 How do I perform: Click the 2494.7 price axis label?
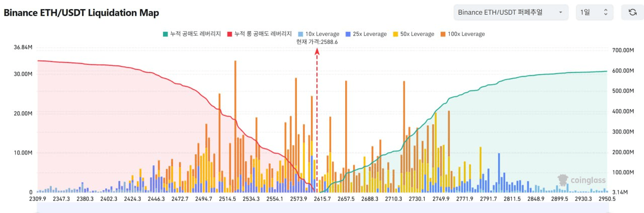pyautogui.click(x=203, y=199)
